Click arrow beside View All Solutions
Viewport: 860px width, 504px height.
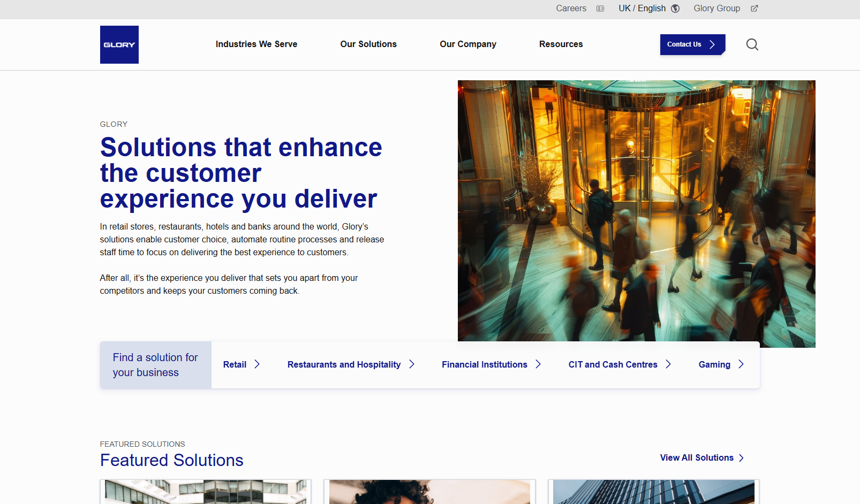click(x=742, y=458)
